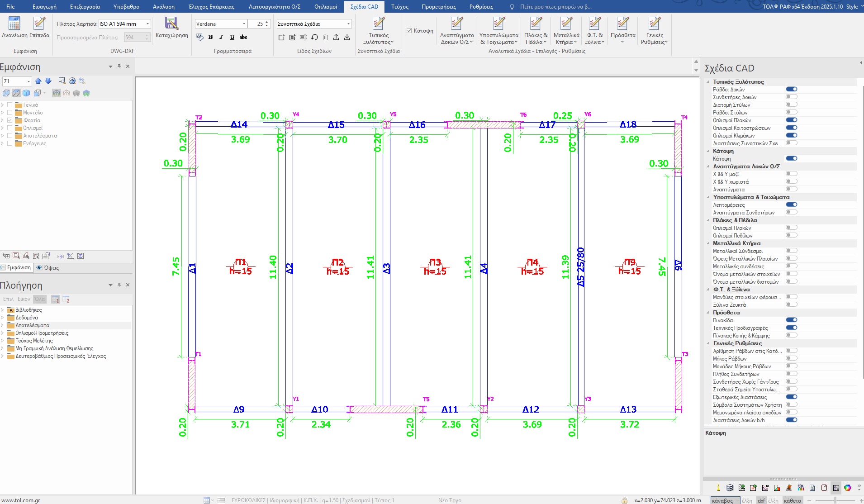Screen dimensions: 864x504
Task: Click the trash icon in Είδος Σχεδίων
Action: pyautogui.click(x=325, y=37)
